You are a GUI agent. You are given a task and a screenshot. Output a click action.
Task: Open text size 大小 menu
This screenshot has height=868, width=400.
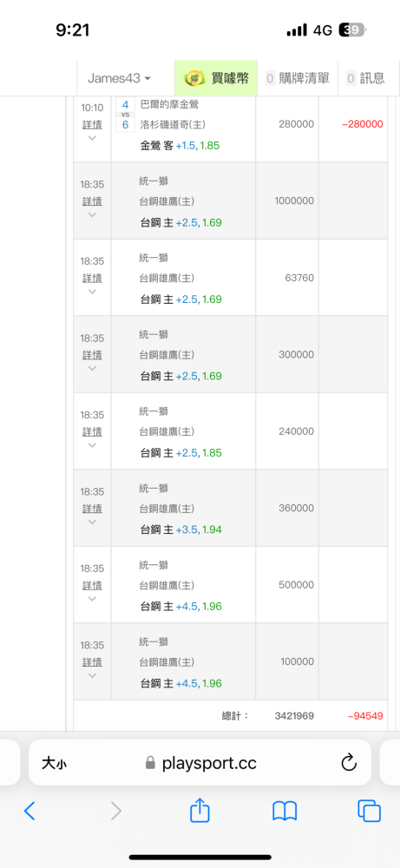tap(54, 764)
